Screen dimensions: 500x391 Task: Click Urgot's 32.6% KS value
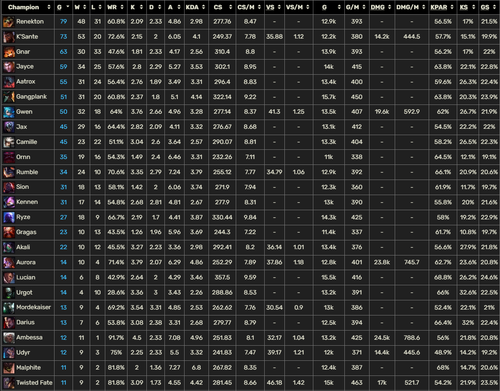tap(468, 293)
